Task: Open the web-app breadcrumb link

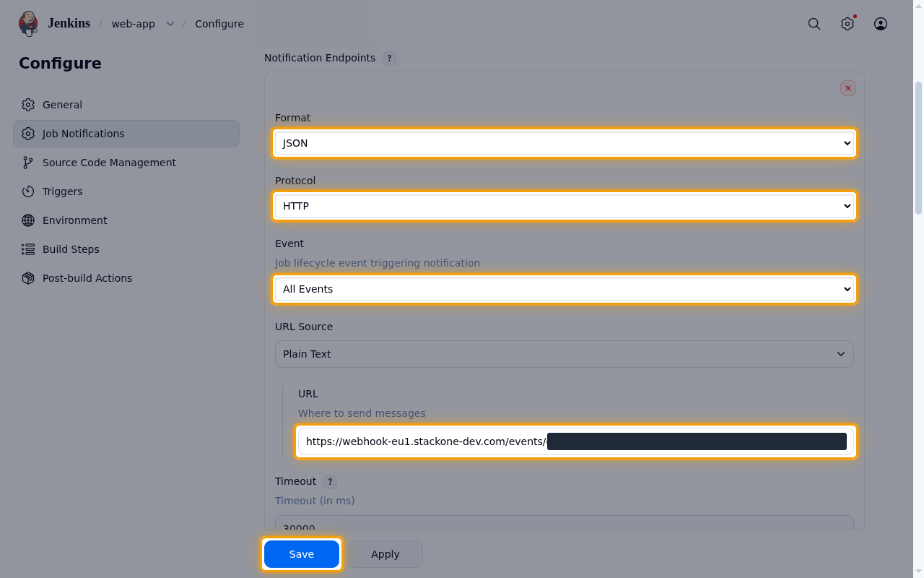Action: (134, 24)
